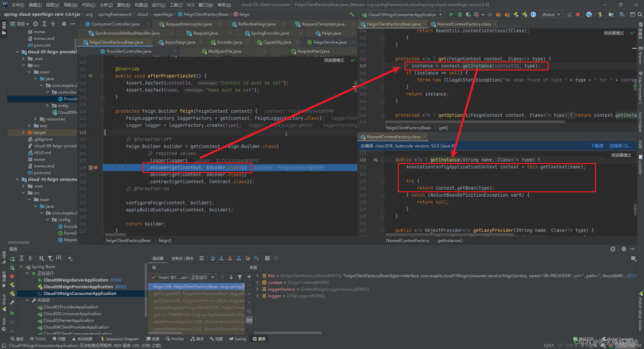The image size is (644, 349).
Task: Expand the target folder in project tree
Action: coord(23,133)
